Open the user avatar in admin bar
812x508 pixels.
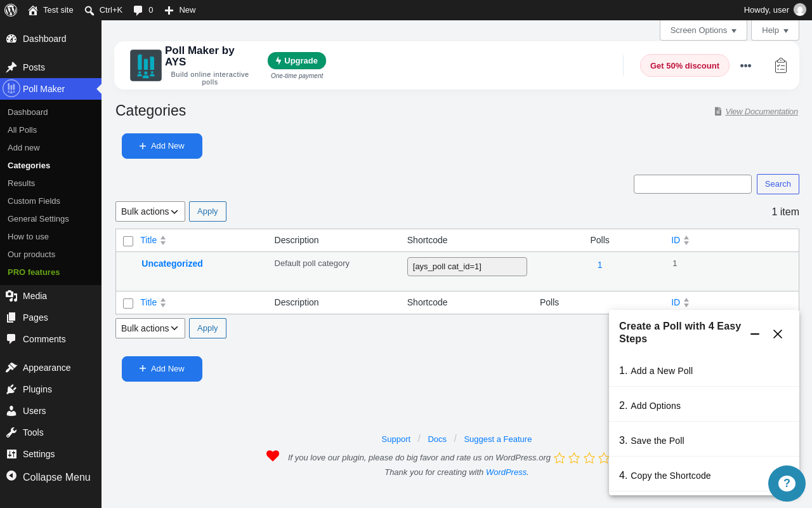point(800,10)
